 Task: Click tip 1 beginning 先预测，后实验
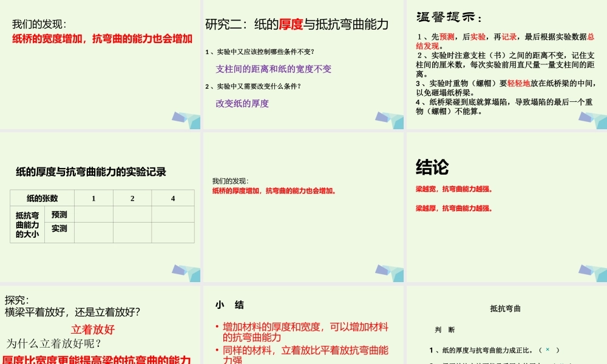505,41
